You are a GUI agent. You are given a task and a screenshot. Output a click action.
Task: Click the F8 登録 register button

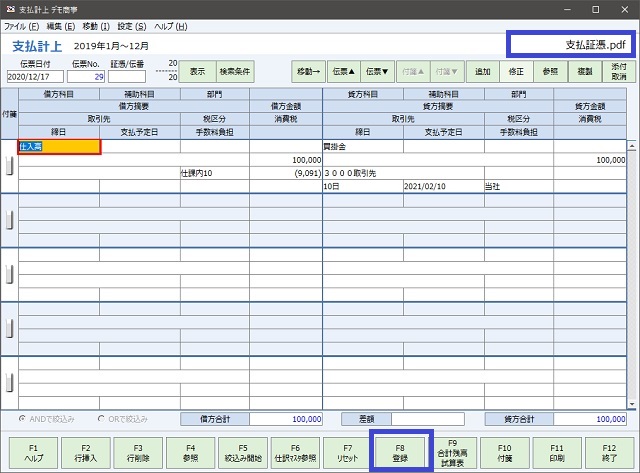[400, 453]
